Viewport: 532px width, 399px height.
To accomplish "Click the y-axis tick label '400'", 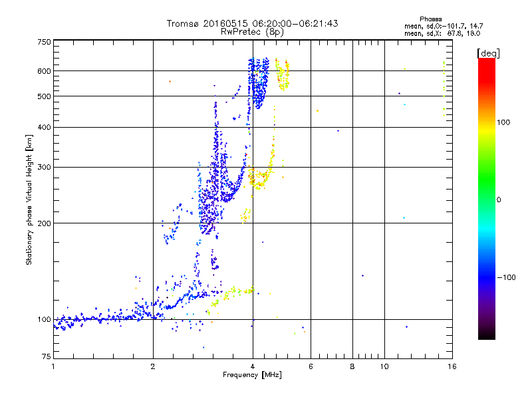I will (x=44, y=127).
